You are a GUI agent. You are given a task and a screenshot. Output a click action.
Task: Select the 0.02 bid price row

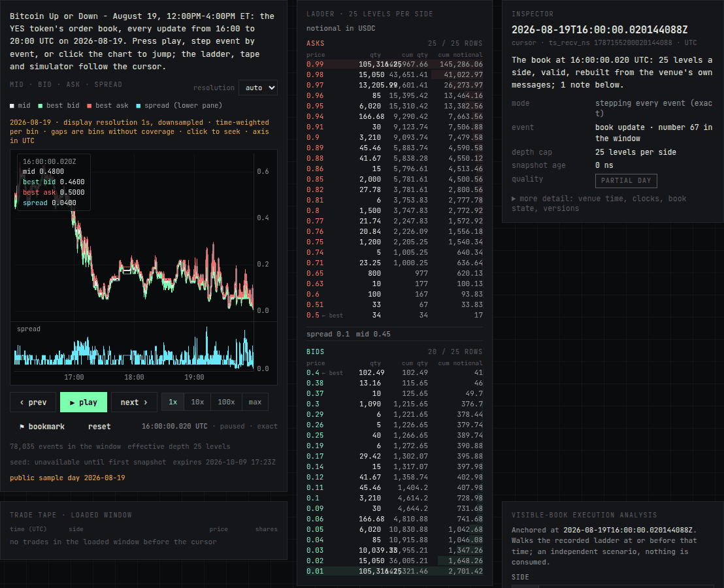(394, 561)
